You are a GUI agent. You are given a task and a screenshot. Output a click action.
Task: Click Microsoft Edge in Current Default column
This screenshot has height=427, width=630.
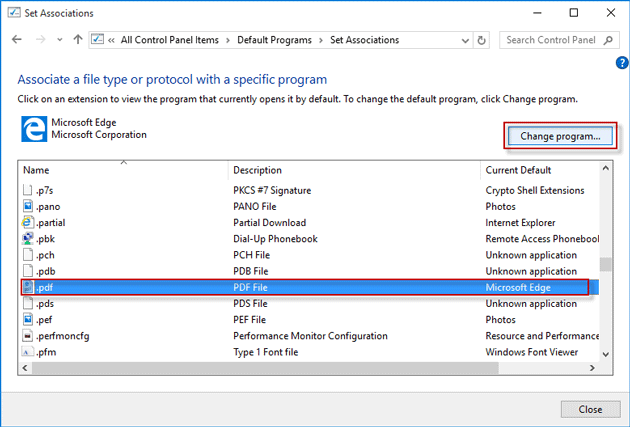click(518, 288)
